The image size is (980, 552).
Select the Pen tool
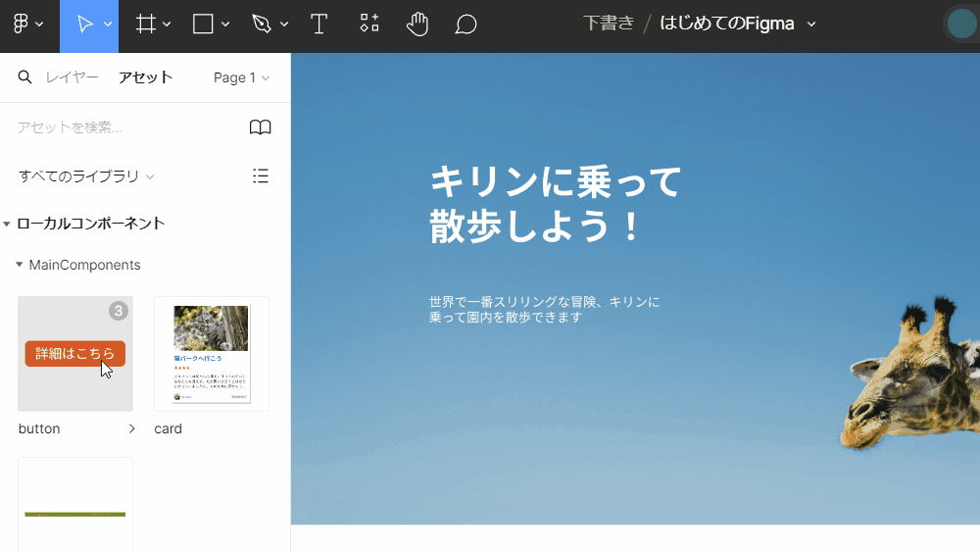[x=262, y=25]
